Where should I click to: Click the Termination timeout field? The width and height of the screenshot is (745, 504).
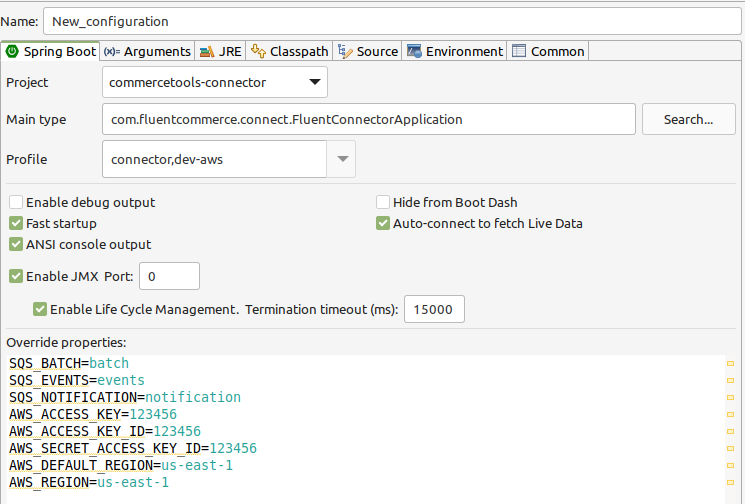435,310
